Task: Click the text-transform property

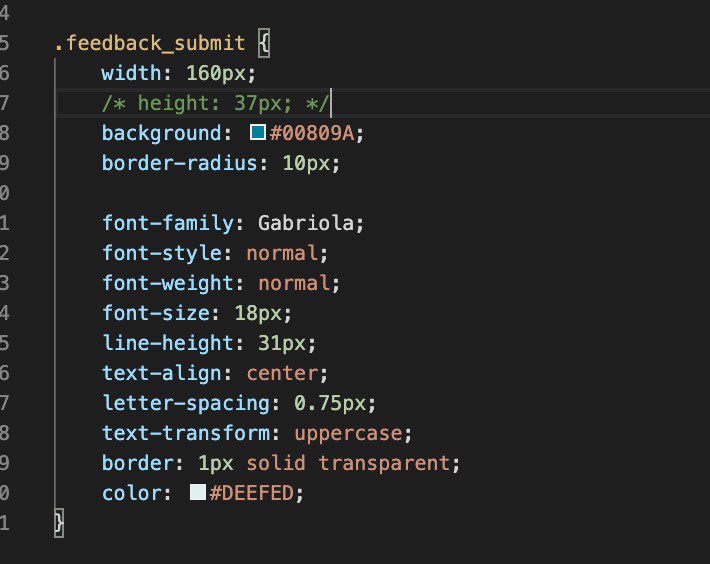Action: coord(186,433)
